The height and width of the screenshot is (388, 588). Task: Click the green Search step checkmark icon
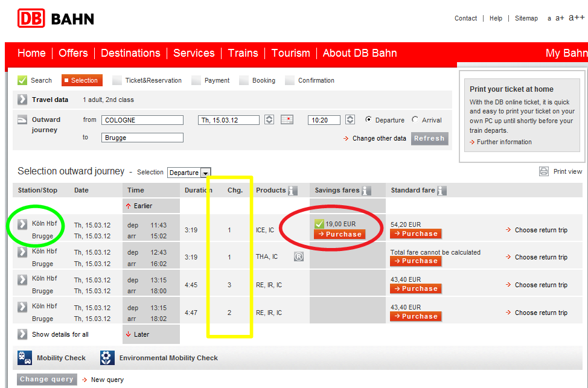22,80
